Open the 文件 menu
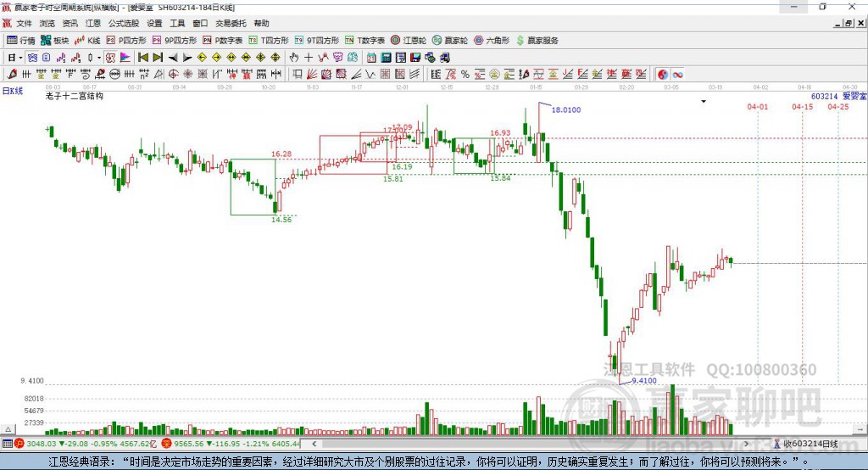The image size is (868, 470). [24, 23]
